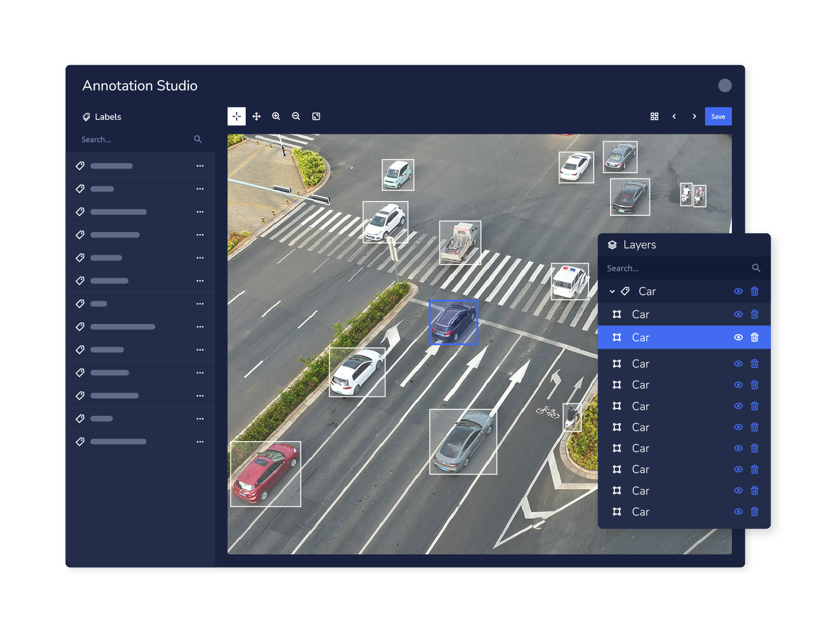Click the Layers panel search field

677,268
